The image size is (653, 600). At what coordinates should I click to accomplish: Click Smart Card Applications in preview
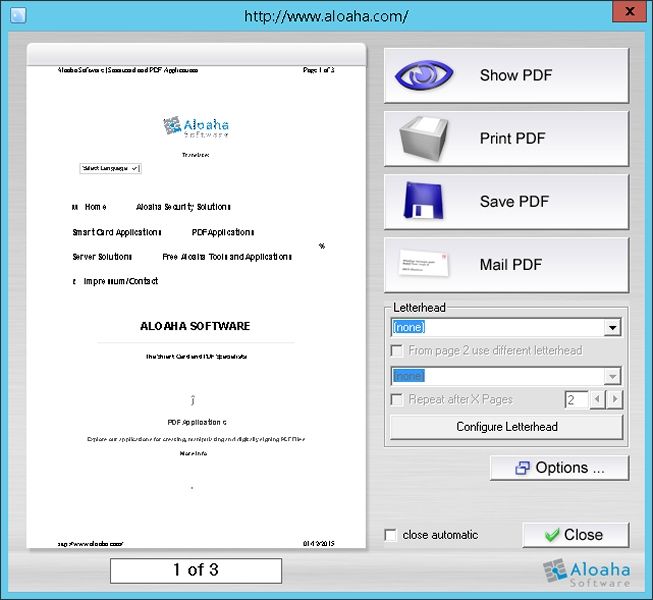[x=117, y=232]
